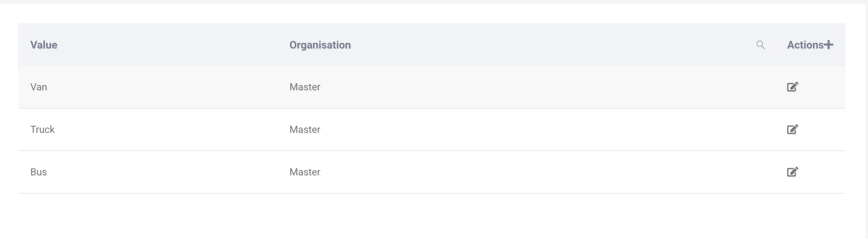Click empty header space left of search icon
868x238 pixels.
(561, 45)
